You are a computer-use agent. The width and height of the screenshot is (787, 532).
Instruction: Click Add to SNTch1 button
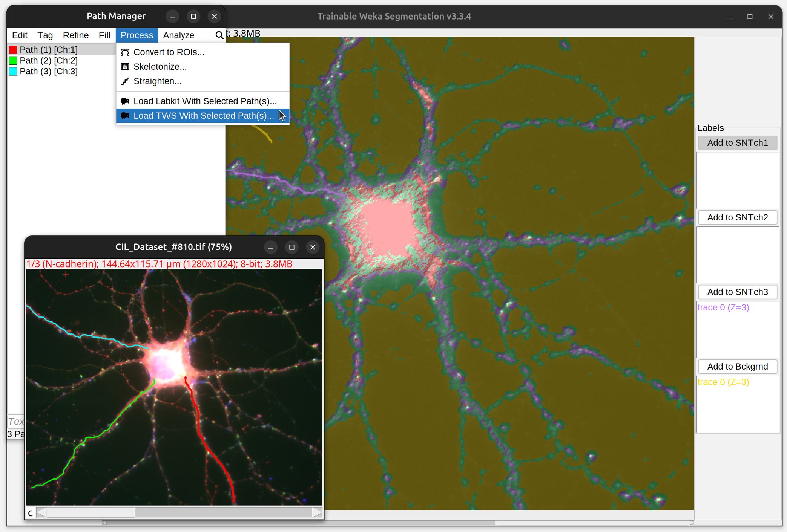coord(737,143)
